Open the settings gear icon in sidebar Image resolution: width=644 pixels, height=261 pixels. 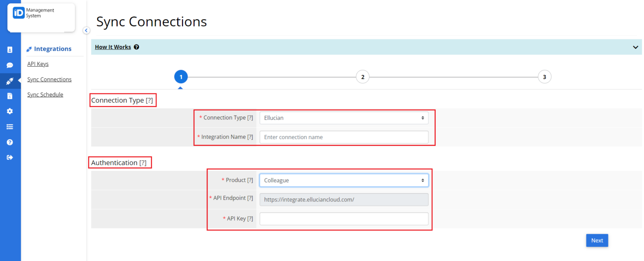10,111
